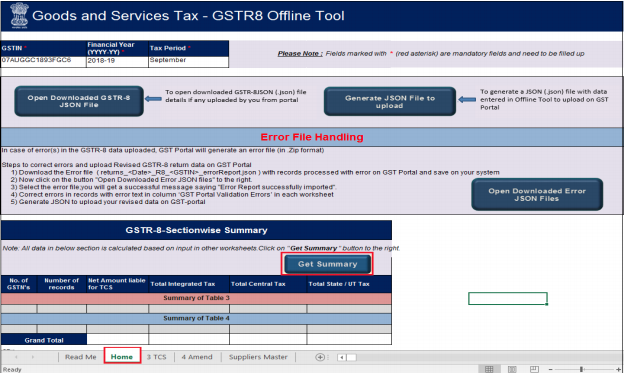Click the tool title Goods and Services Tax
This screenshot has height=373, width=625.
coord(188,16)
